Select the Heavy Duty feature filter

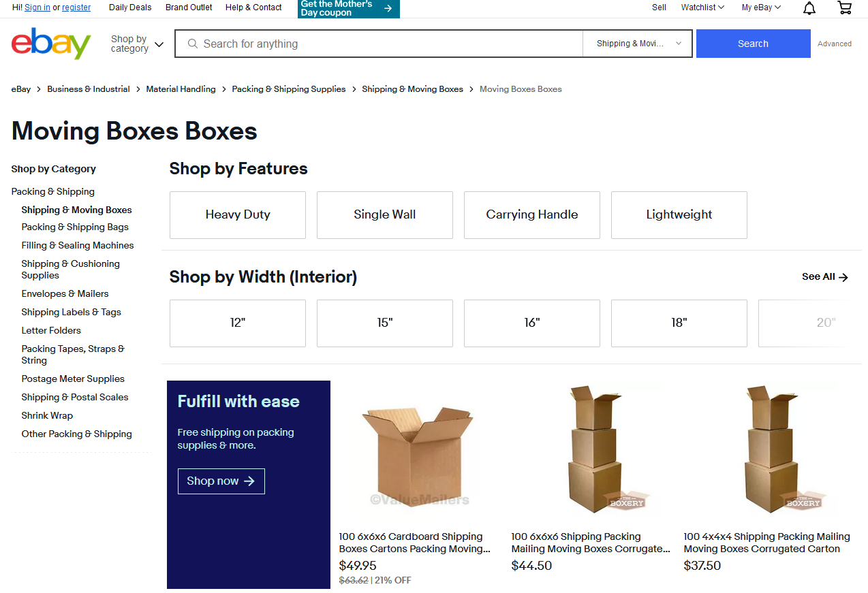tap(237, 214)
